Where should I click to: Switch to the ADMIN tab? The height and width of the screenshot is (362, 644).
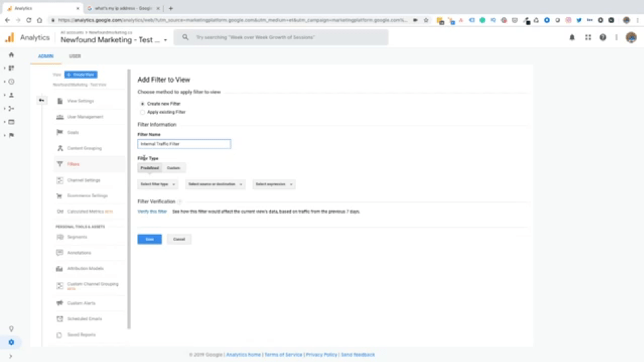coord(46,56)
